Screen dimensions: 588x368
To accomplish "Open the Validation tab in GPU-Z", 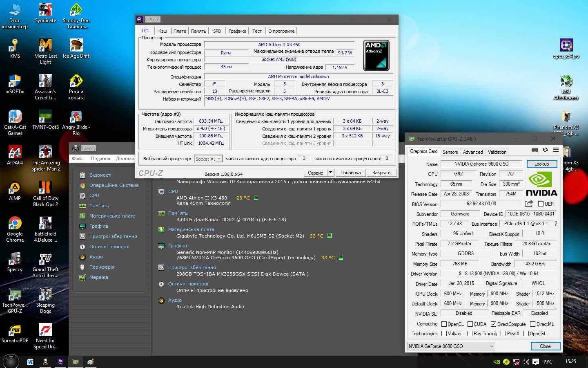I will [497, 152].
